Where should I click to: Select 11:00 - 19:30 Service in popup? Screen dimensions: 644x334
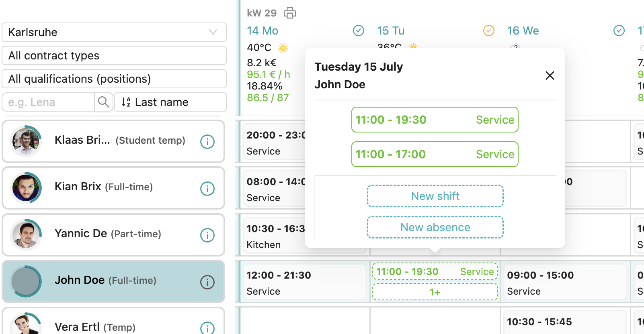point(435,120)
